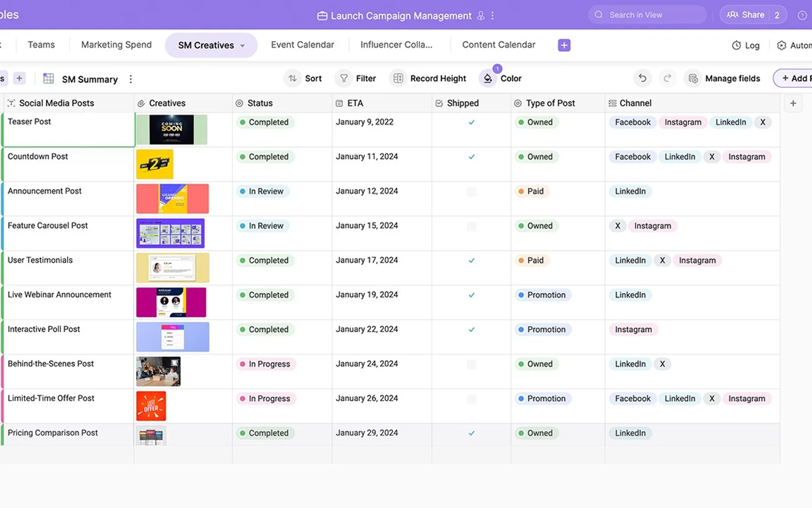The width and height of the screenshot is (812, 508).
Task: Uncheck Shipped for User Testimonials
Action: [471, 261]
